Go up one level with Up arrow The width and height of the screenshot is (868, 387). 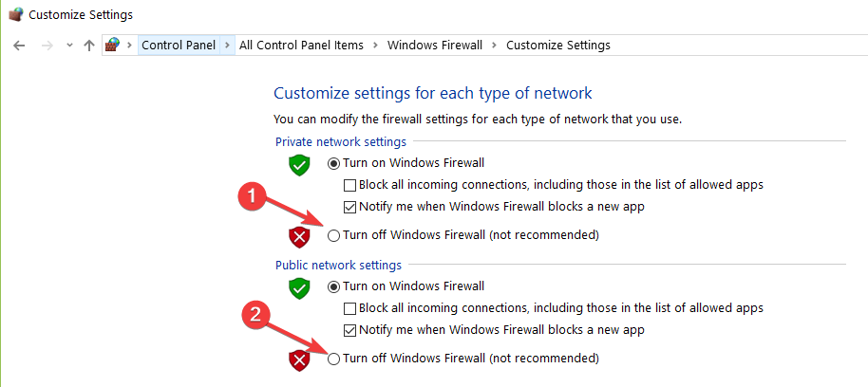[x=88, y=45]
